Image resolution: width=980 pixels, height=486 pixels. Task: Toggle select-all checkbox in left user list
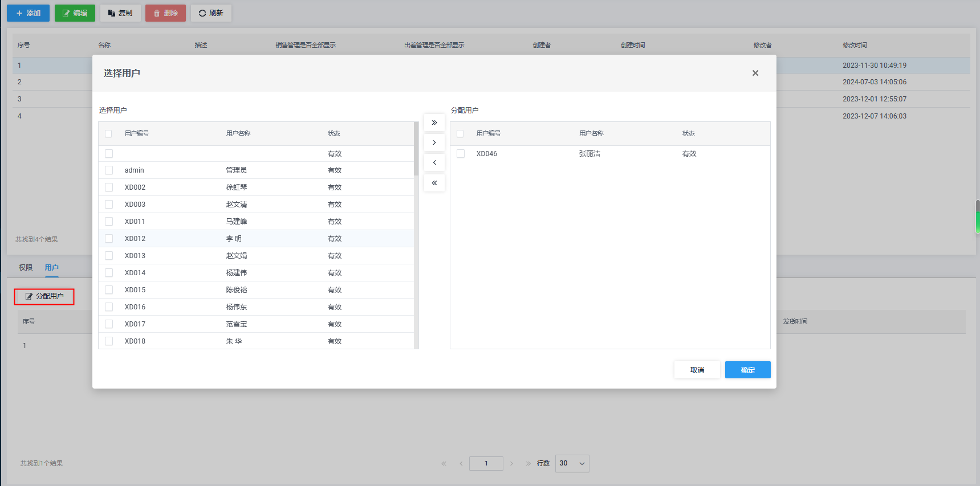click(x=108, y=133)
